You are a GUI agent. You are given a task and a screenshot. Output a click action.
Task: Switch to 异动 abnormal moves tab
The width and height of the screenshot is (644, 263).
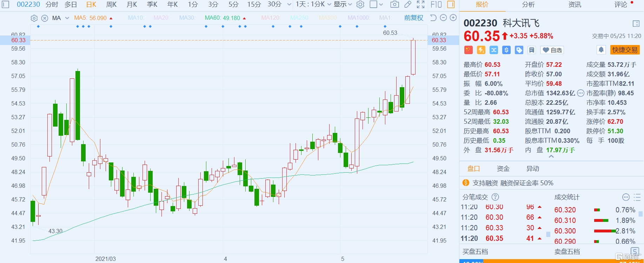coord(532,169)
